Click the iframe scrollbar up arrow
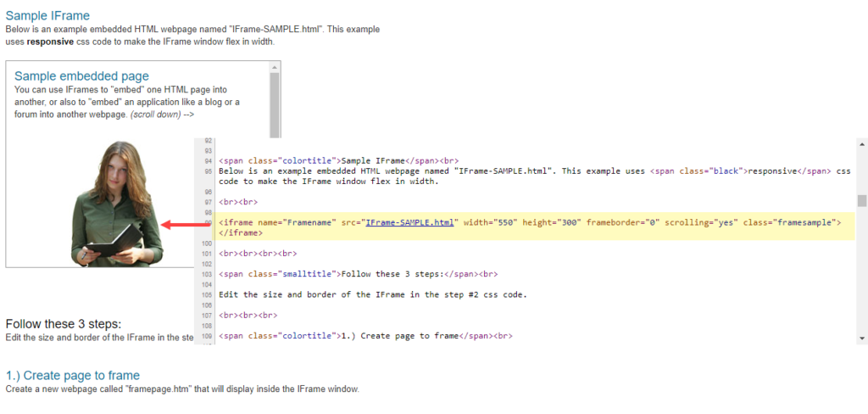This screenshot has width=868, height=414. click(x=275, y=67)
